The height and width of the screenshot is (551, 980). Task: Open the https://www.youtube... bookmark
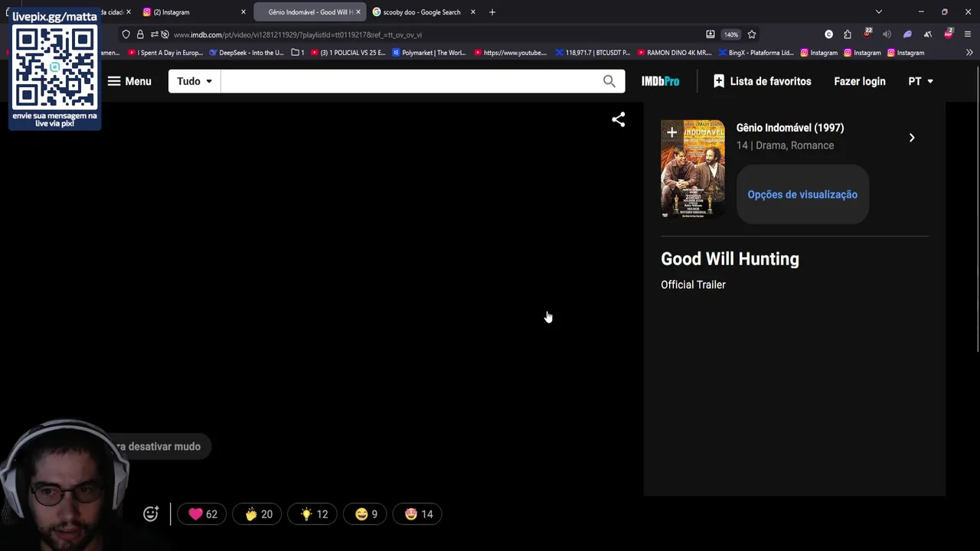511,53
